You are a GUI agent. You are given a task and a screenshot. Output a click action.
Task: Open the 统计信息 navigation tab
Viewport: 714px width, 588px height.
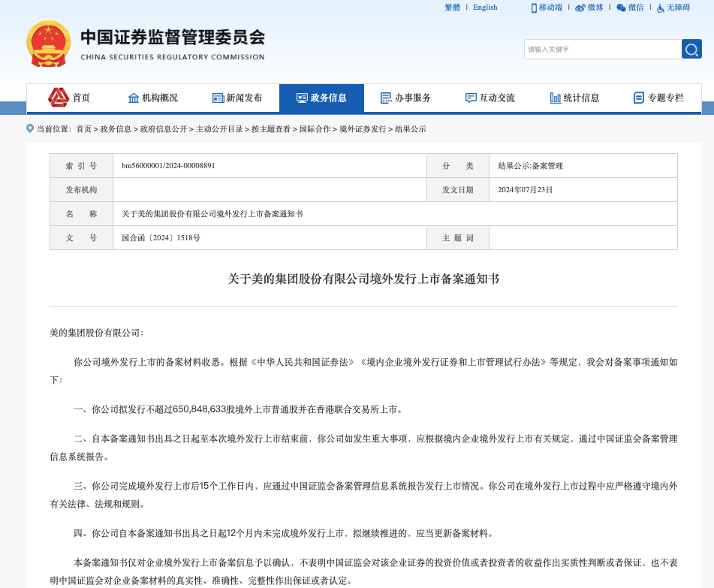pyautogui.click(x=574, y=98)
